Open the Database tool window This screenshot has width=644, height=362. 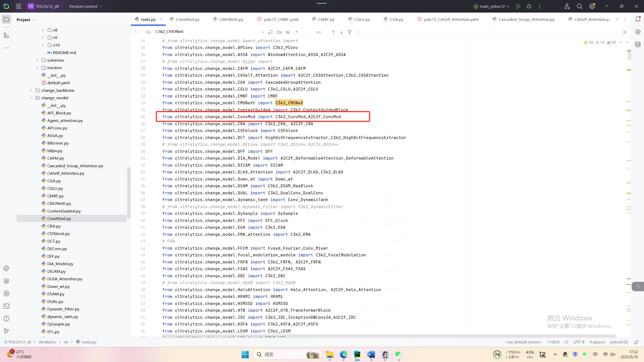[x=638, y=44]
